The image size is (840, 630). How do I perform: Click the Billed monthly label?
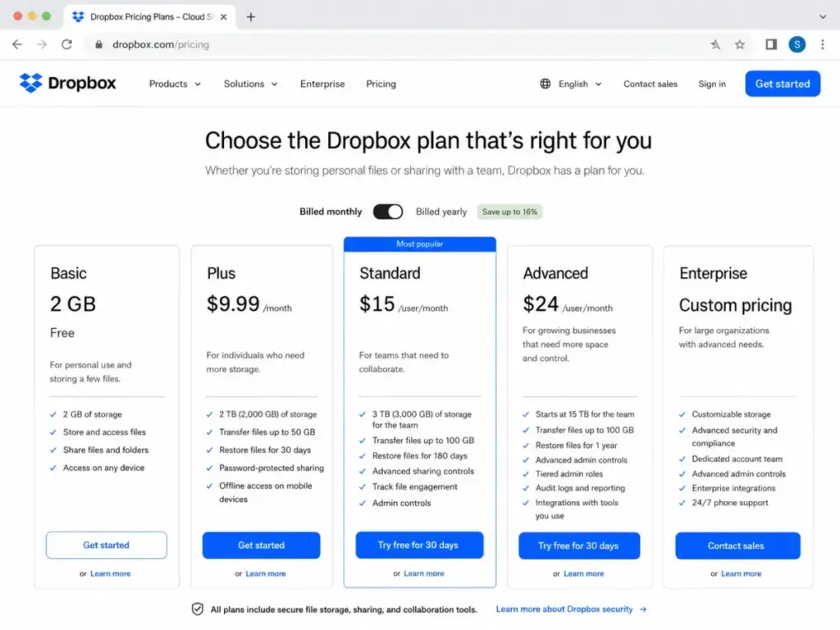point(331,212)
